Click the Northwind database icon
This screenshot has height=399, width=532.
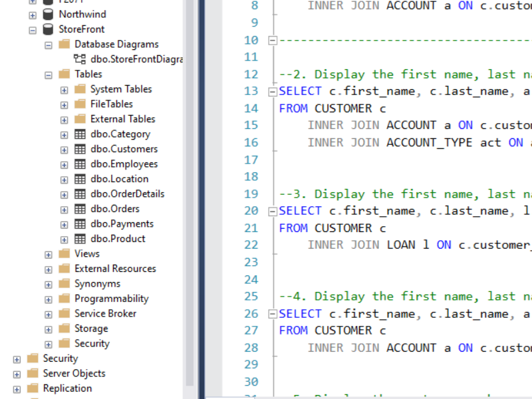pyautogui.click(x=48, y=14)
